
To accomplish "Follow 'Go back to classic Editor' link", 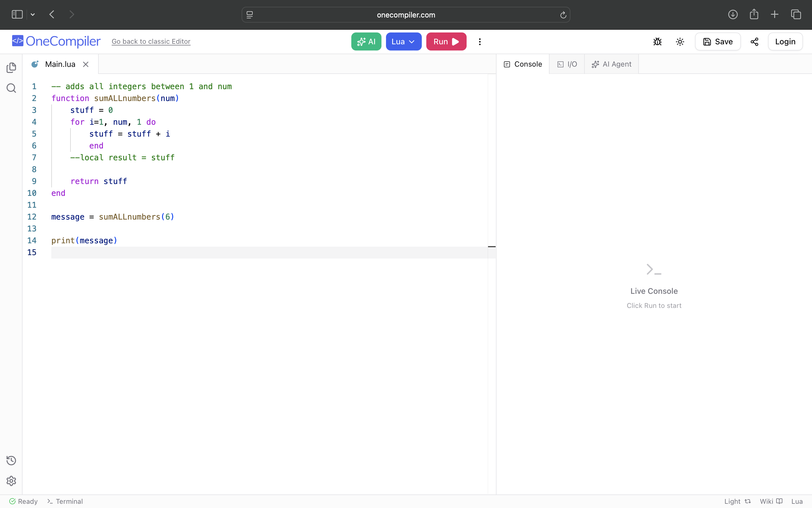I will (151, 41).
